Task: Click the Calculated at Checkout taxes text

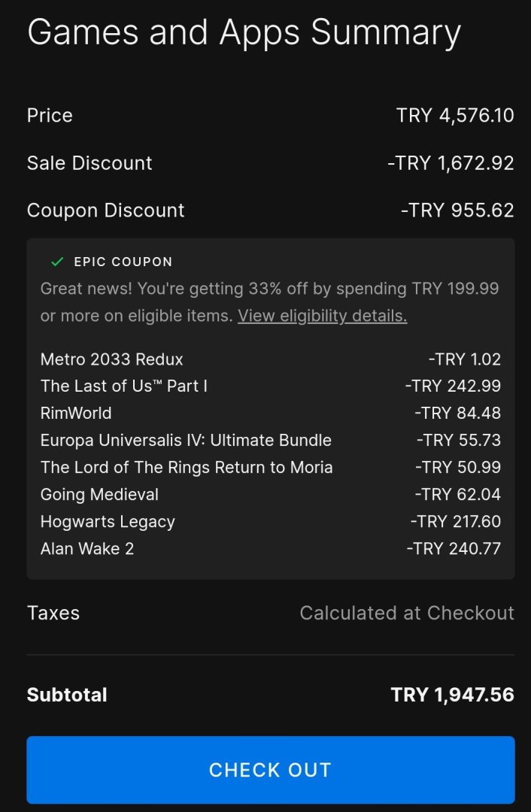Action: coord(407,614)
